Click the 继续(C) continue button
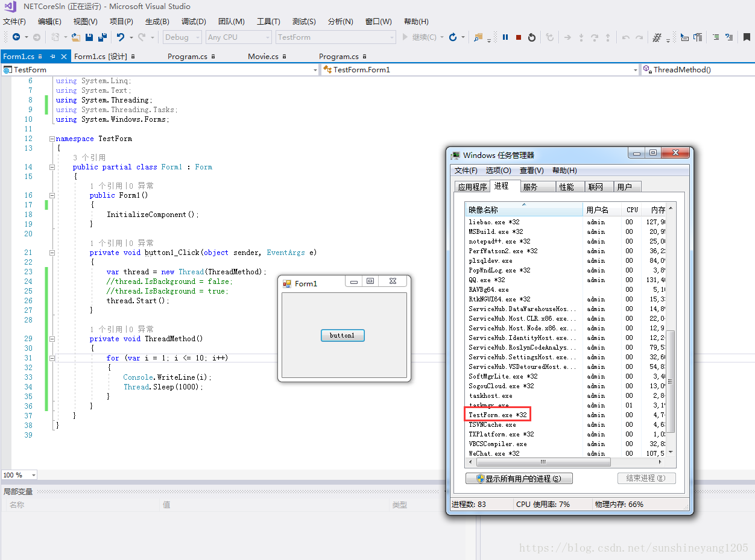 click(419, 37)
